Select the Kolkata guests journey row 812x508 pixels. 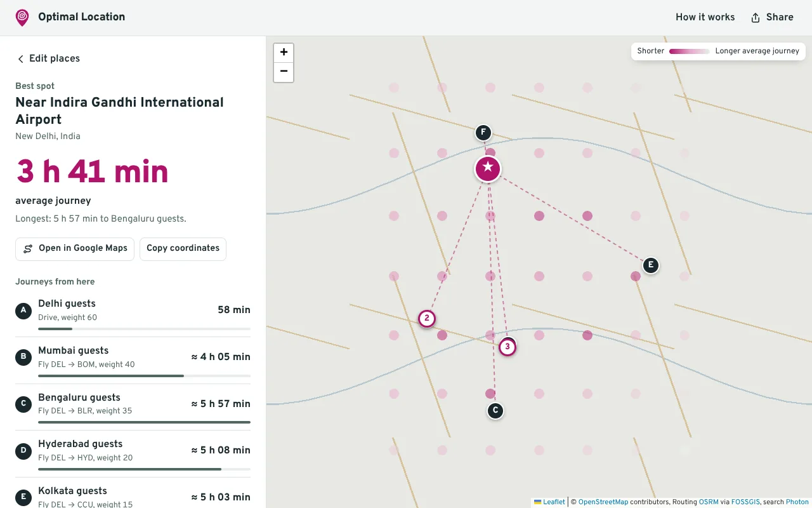click(133, 493)
